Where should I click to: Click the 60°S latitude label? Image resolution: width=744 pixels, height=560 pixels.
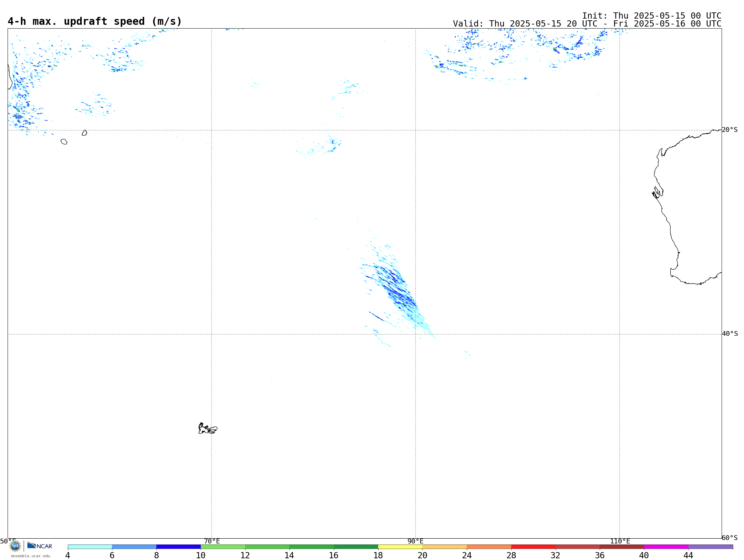[x=730, y=538]
